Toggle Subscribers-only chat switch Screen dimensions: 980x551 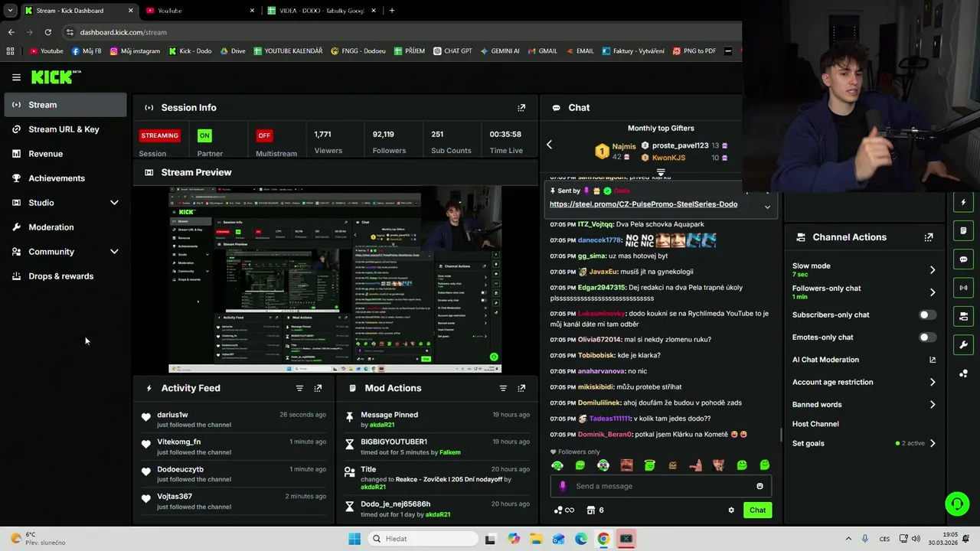(927, 315)
